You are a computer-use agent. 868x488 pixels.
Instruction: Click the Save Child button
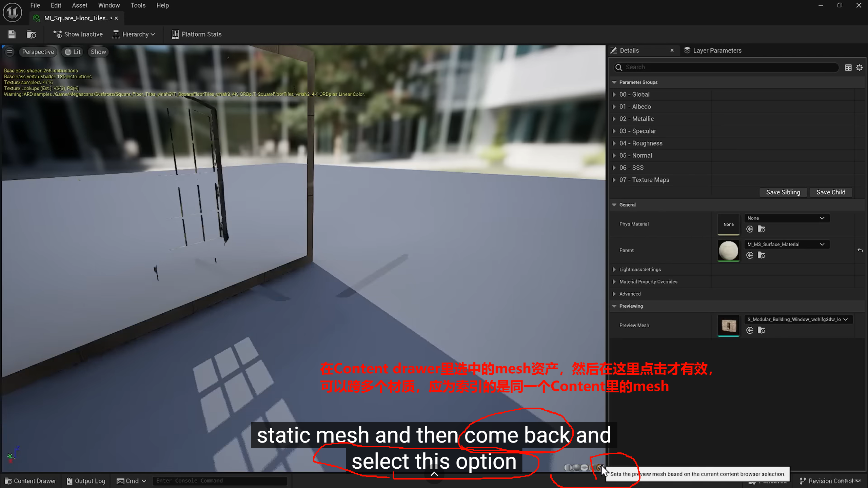click(830, 192)
